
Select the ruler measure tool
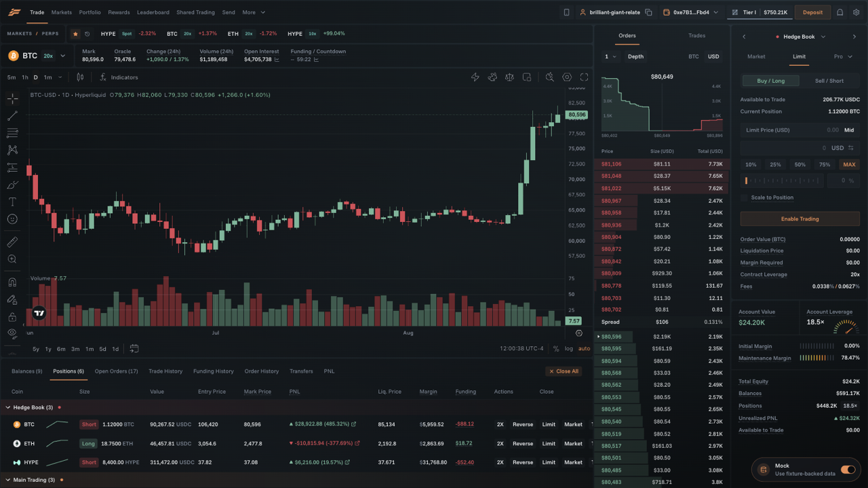12,242
